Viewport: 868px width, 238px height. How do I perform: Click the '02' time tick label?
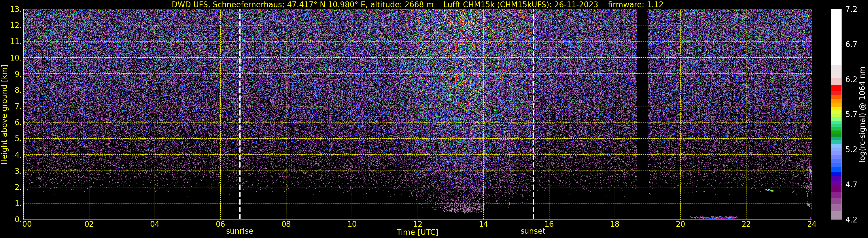click(89, 224)
